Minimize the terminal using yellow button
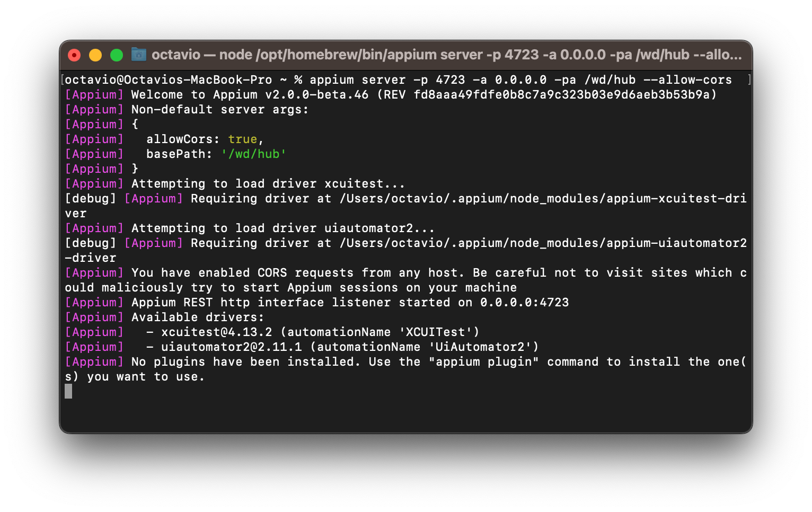 (x=95, y=55)
